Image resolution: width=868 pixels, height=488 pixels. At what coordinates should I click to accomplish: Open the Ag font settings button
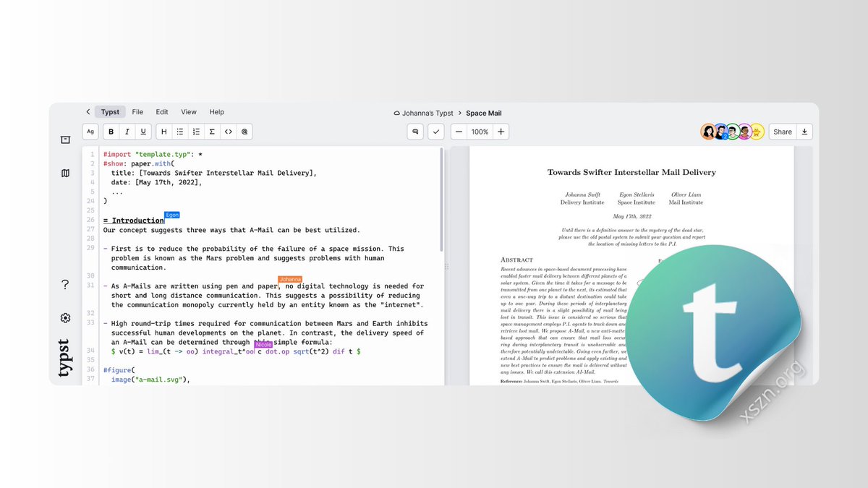tap(90, 132)
